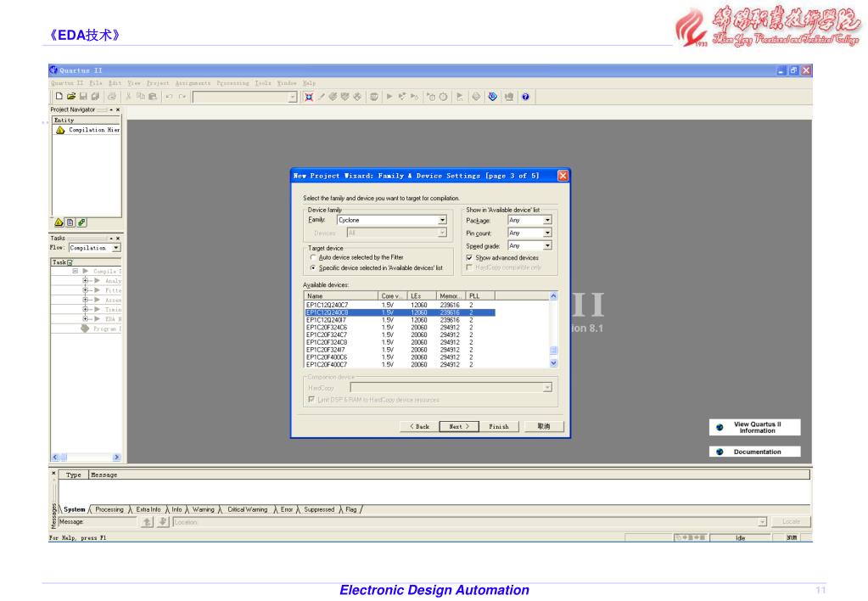Open the Family dropdown showing Cyclone

pyautogui.click(x=442, y=220)
